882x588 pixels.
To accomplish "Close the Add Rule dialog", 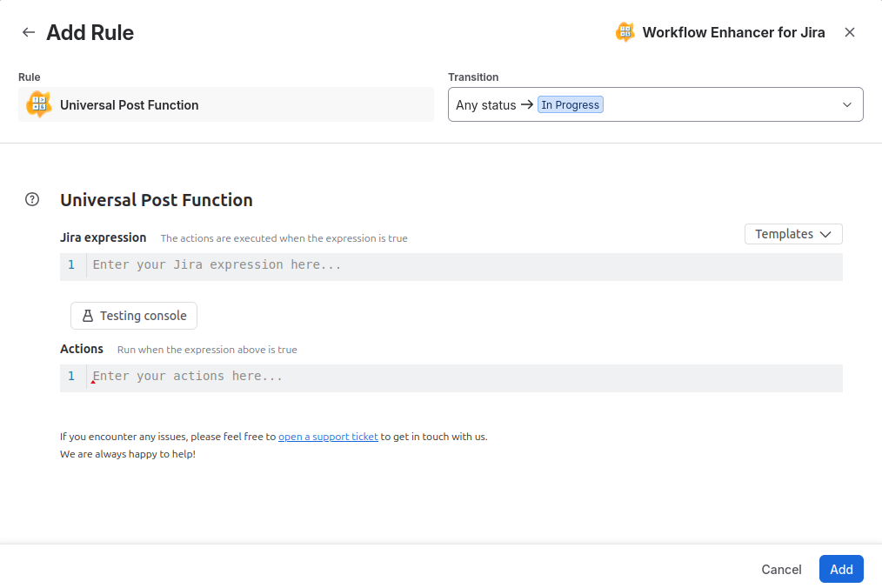I will point(849,33).
